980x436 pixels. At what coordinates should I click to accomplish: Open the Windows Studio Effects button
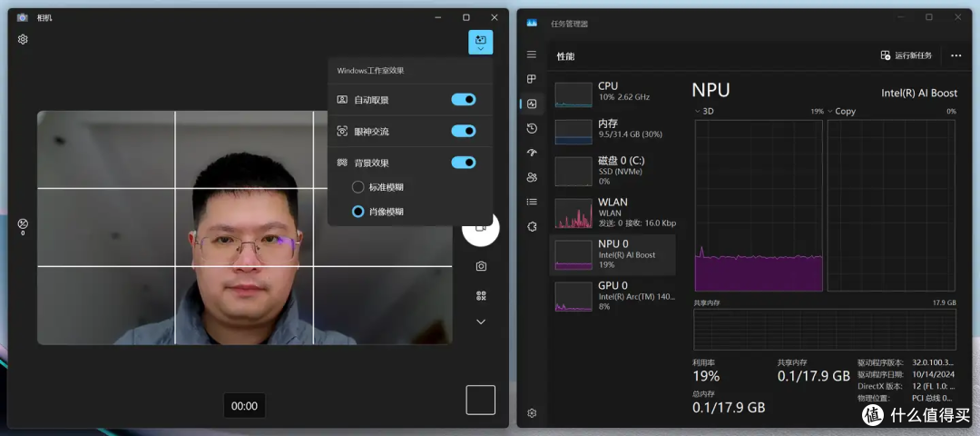[x=481, y=43]
